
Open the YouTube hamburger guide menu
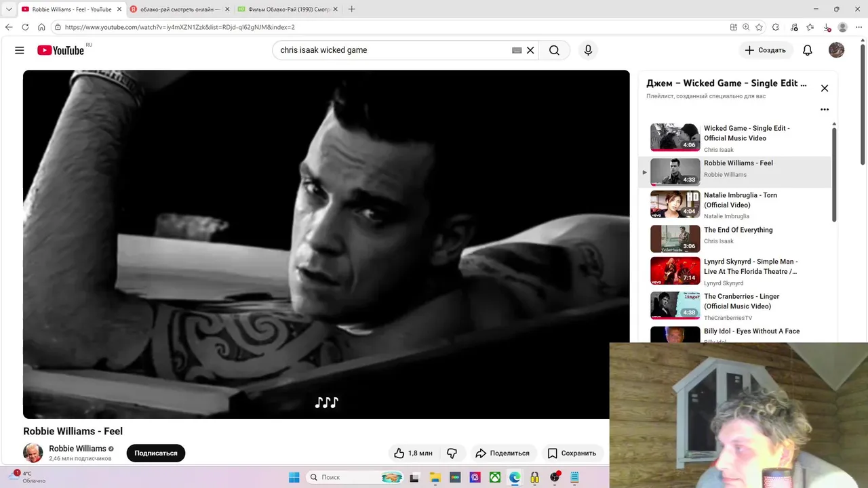(20, 50)
